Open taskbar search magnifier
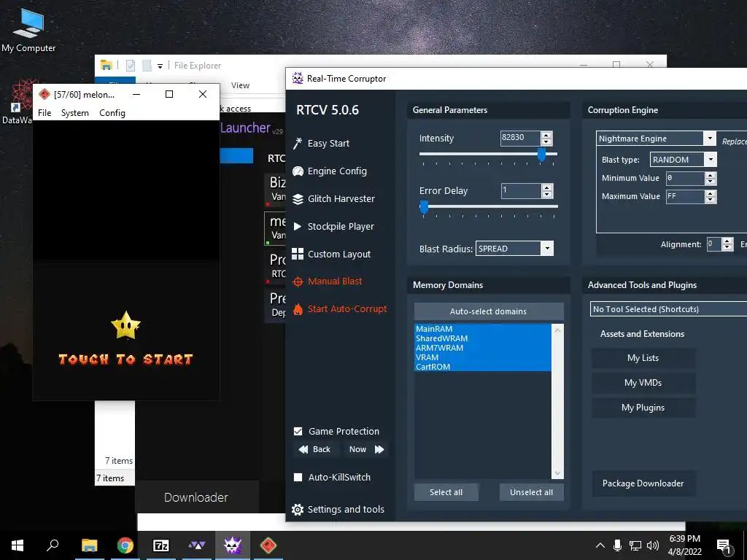This screenshot has height=560, width=747. pyautogui.click(x=53, y=545)
